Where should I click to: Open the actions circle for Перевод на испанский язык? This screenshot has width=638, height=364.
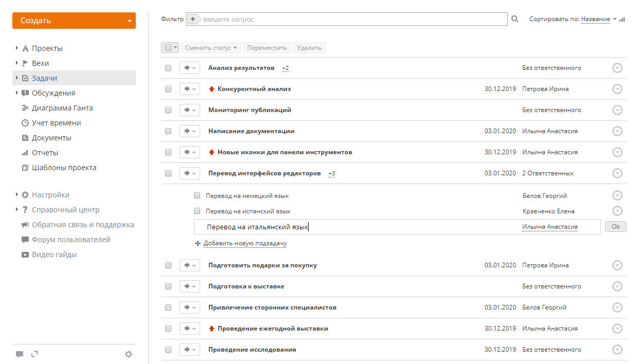coord(617,211)
